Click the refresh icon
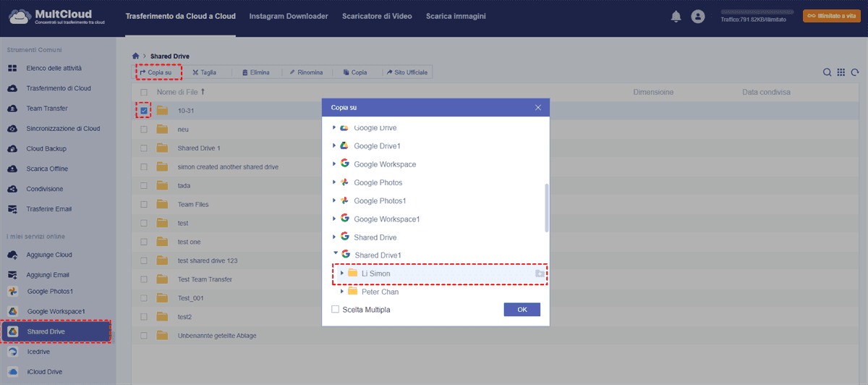Image resolution: width=868 pixels, height=385 pixels. click(855, 72)
